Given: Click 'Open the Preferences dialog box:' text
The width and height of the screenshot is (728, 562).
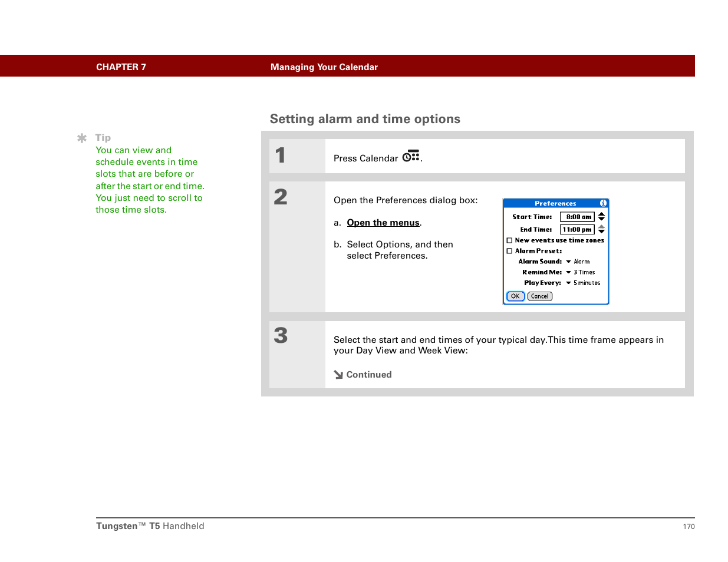Looking at the screenshot, I should (x=406, y=200).
